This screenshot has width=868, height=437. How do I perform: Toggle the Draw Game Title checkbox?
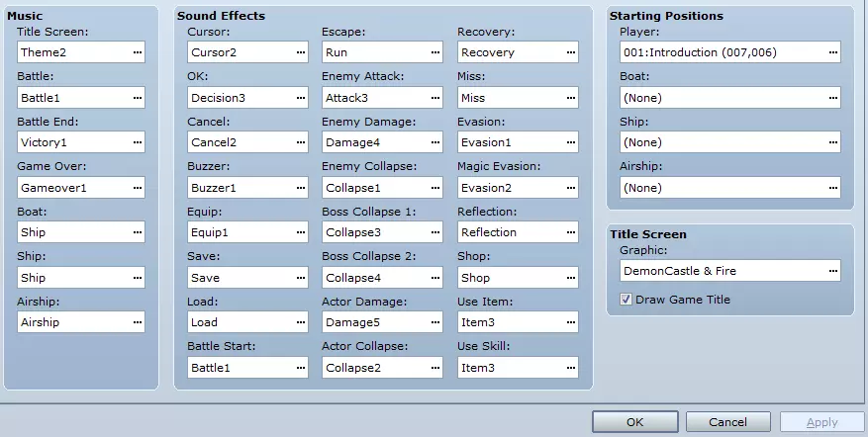(x=626, y=300)
